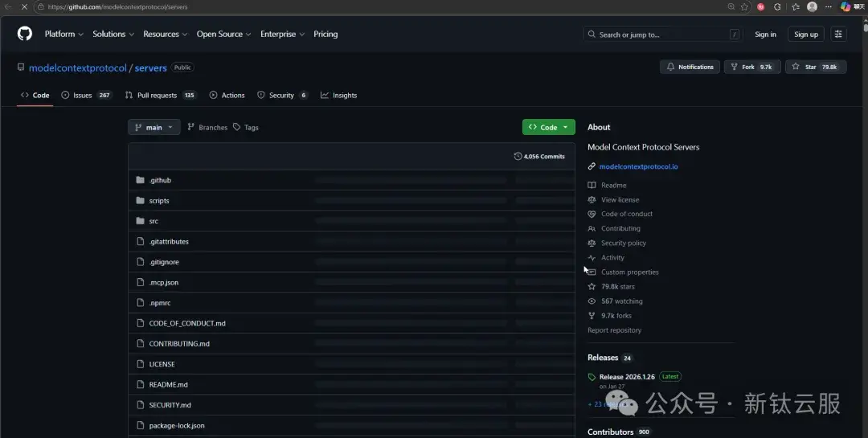Switch to the Actions tab

coord(227,96)
